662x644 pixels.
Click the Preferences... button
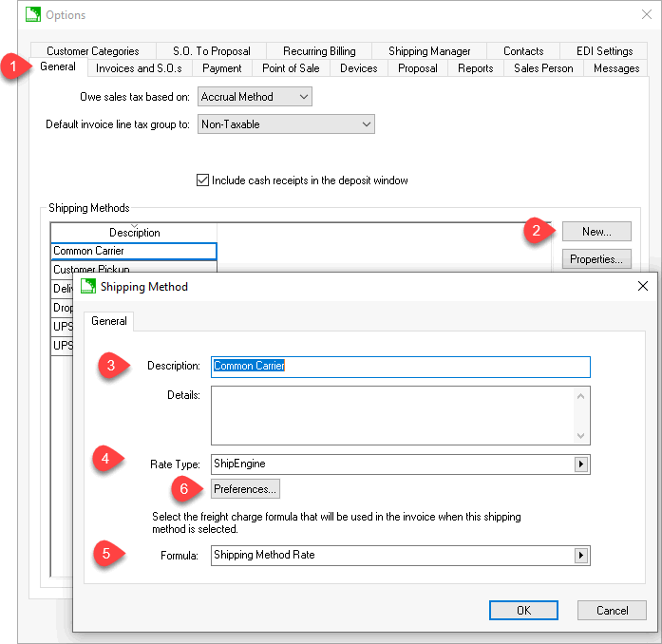[x=245, y=489]
